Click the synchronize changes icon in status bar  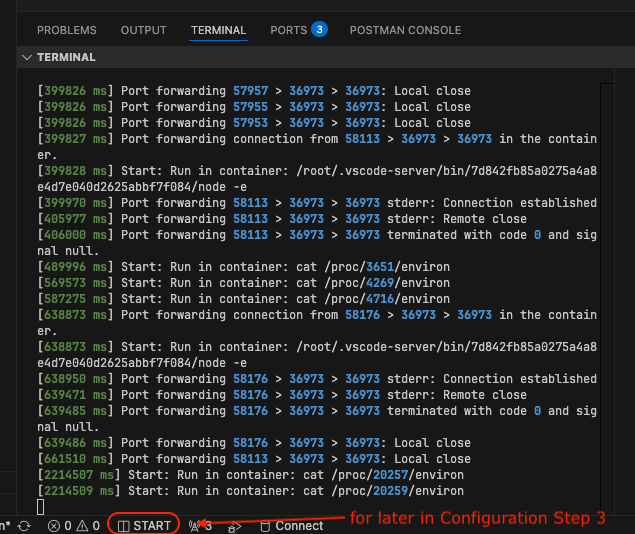(24, 526)
